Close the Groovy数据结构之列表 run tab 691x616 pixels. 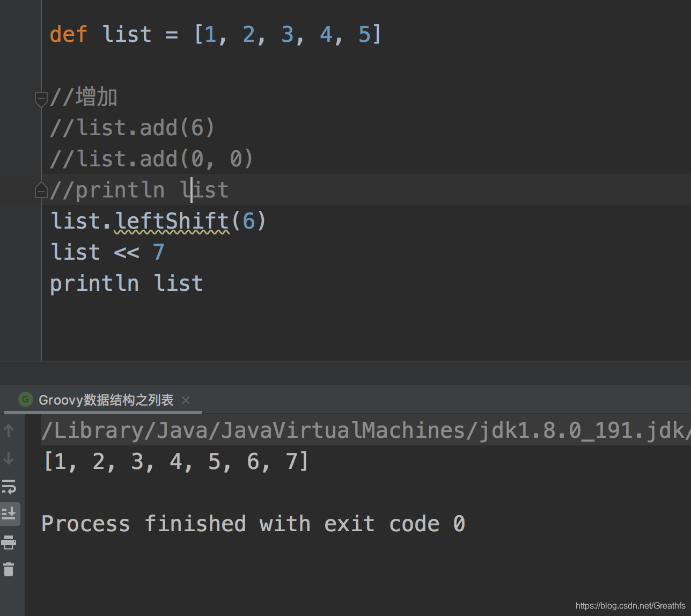tap(186, 400)
